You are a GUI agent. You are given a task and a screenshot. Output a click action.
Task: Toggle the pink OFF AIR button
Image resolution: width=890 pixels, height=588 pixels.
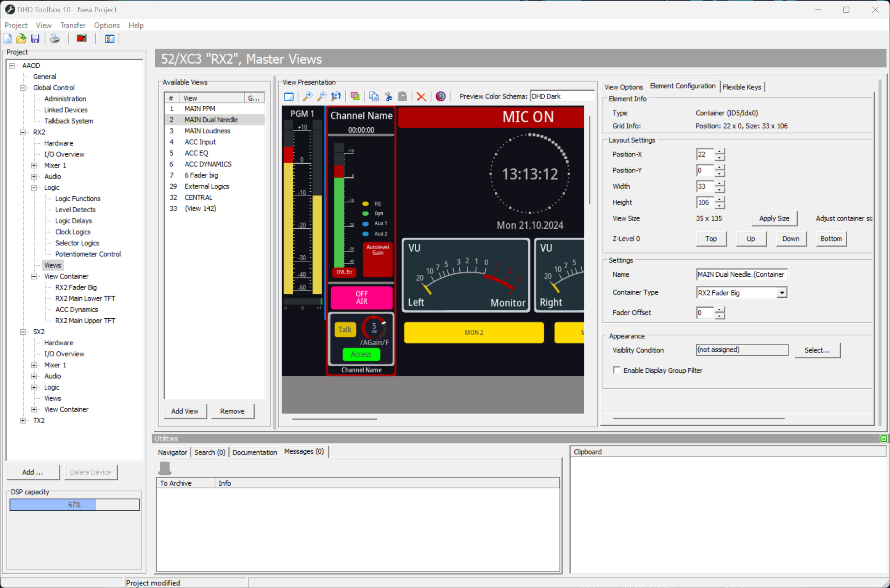(x=361, y=298)
